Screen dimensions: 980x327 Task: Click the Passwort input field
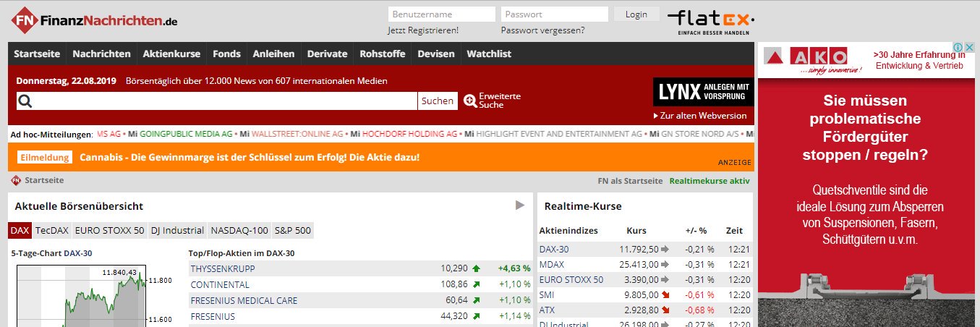click(555, 14)
